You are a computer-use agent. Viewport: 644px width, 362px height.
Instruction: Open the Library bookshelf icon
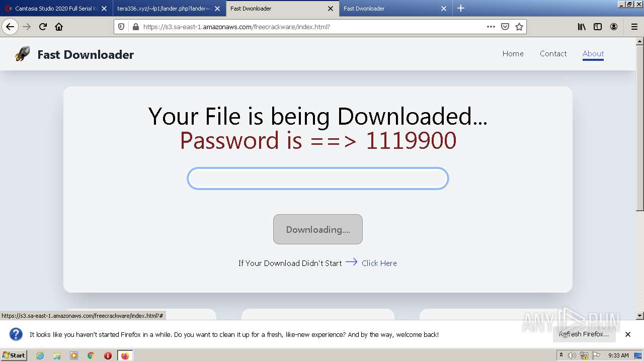pyautogui.click(x=582, y=27)
